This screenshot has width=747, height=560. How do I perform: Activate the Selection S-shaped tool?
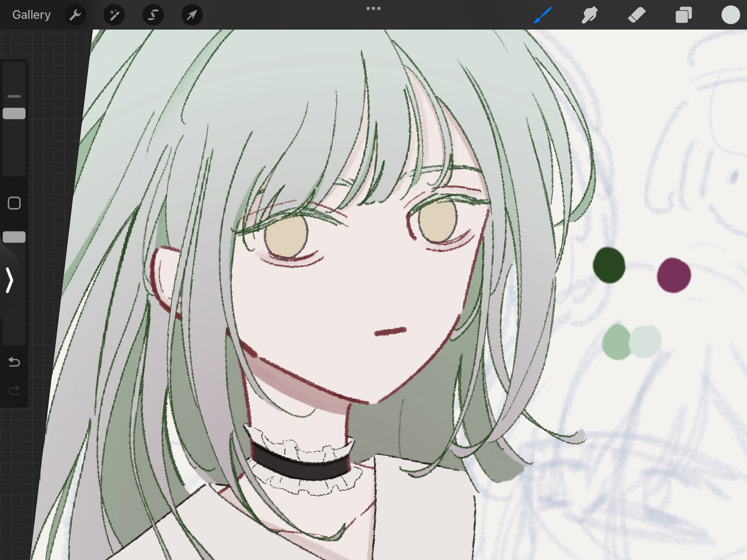(153, 15)
